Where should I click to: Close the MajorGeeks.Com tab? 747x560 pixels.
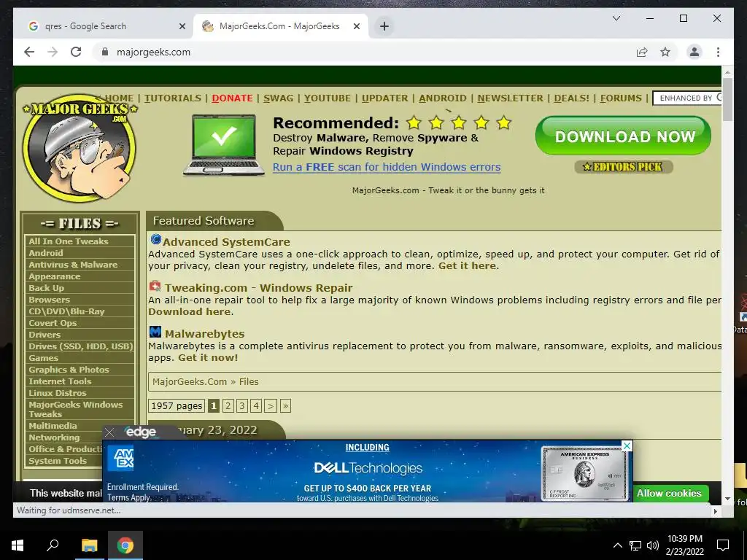(x=356, y=27)
